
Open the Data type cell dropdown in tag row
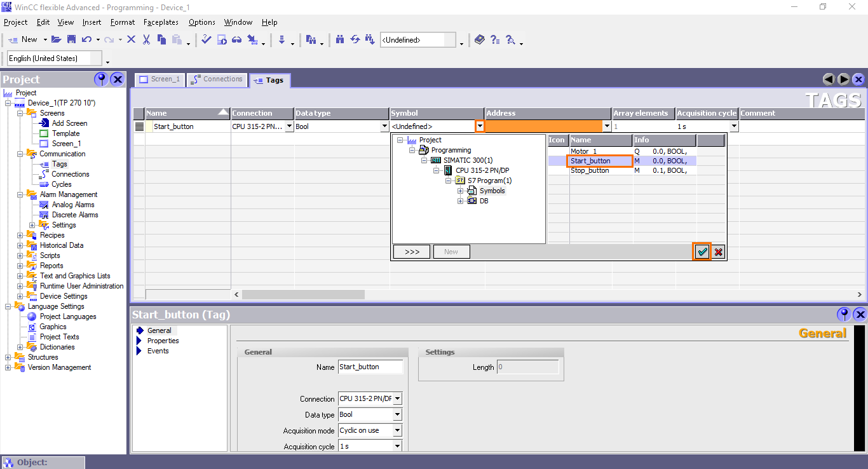[x=384, y=126]
